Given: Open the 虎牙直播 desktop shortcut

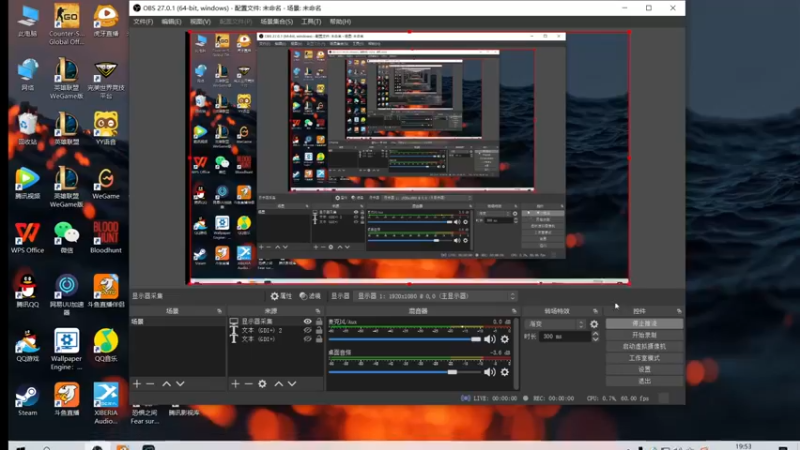Looking at the screenshot, I should pyautogui.click(x=106, y=21).
